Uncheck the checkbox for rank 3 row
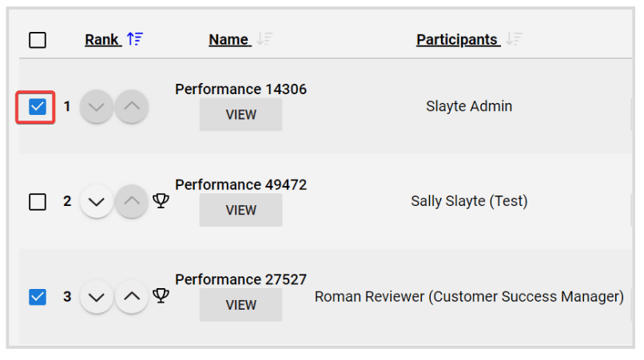 [x=38, y=297]
